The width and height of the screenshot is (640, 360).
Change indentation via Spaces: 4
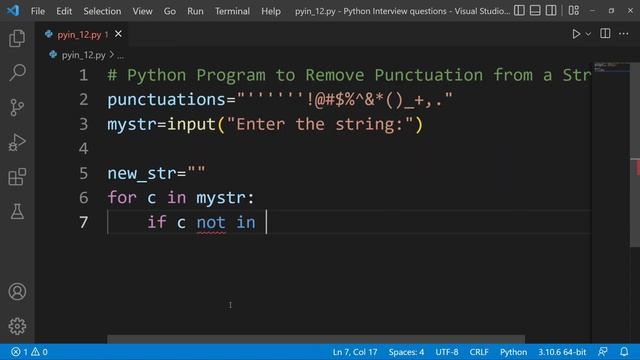tap(406, 352)
